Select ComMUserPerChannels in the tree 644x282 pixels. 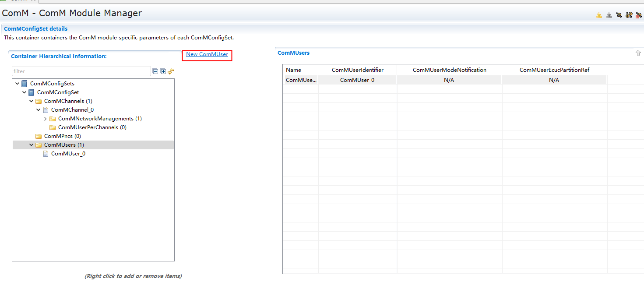(x=92, y=127)
